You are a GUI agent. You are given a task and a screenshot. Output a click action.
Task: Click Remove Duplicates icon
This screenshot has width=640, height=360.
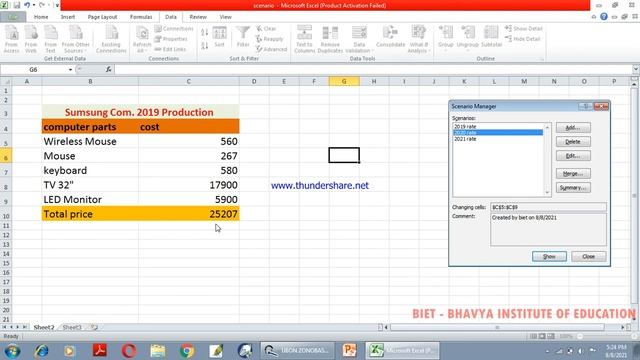tap(330, 39)
